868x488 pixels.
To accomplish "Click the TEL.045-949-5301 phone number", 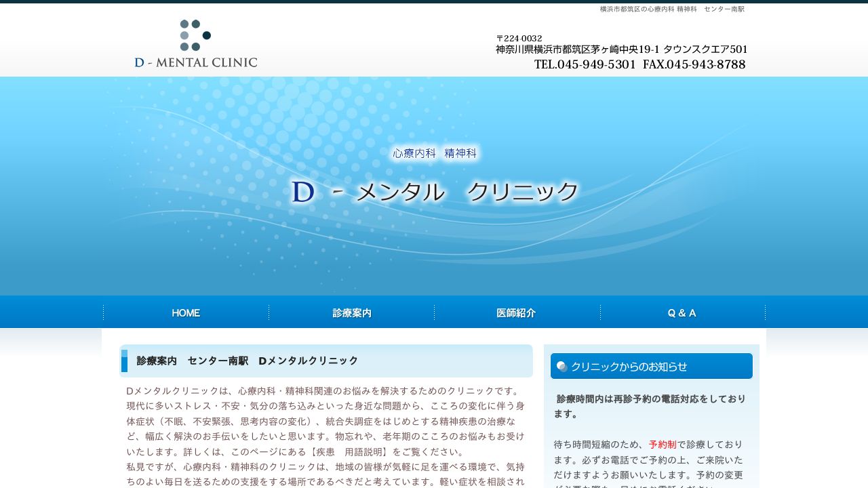I will coord(585,64).
